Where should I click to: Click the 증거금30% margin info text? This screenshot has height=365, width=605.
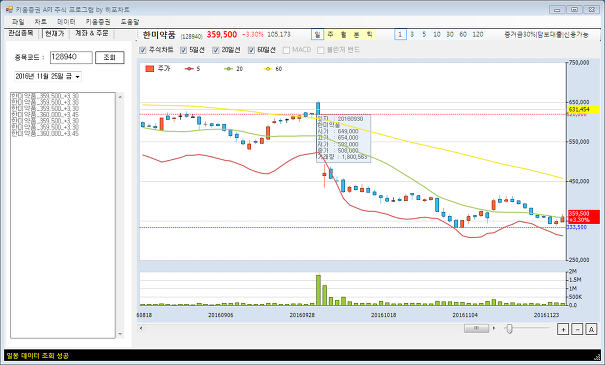tap(520, 35)
